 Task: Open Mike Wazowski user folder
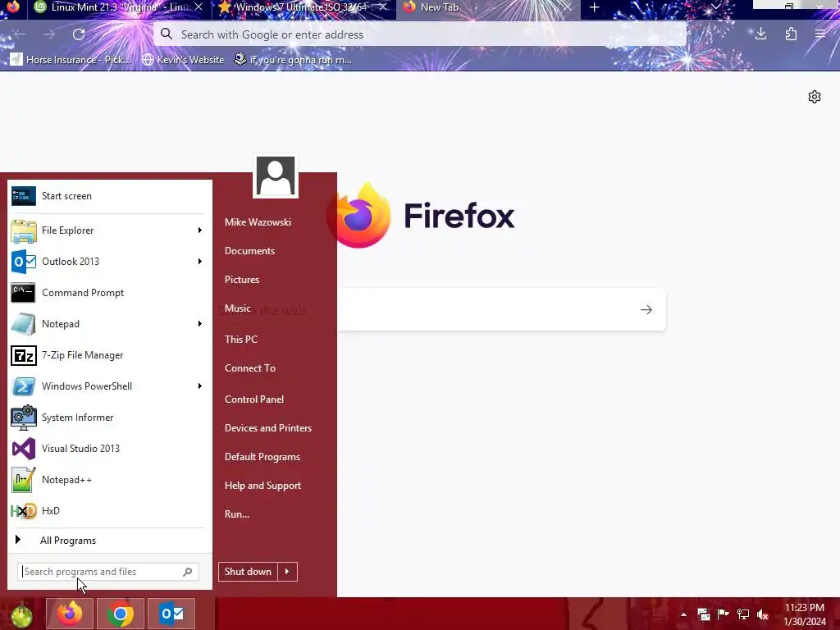(x=258, y=221)
